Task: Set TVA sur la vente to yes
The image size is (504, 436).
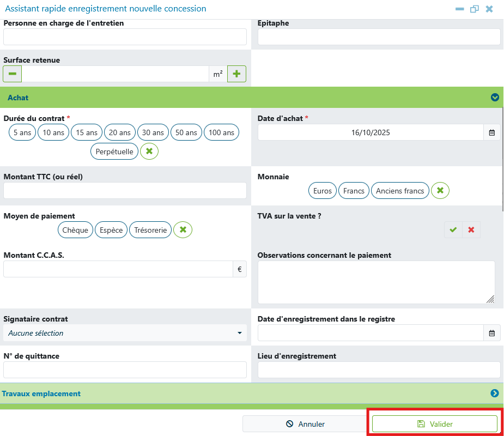Action: pyautogui.click(x=453, y=229)
